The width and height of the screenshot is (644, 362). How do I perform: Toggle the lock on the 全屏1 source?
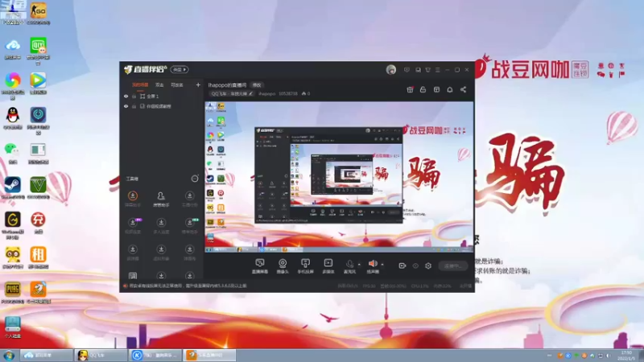point(134,96)
